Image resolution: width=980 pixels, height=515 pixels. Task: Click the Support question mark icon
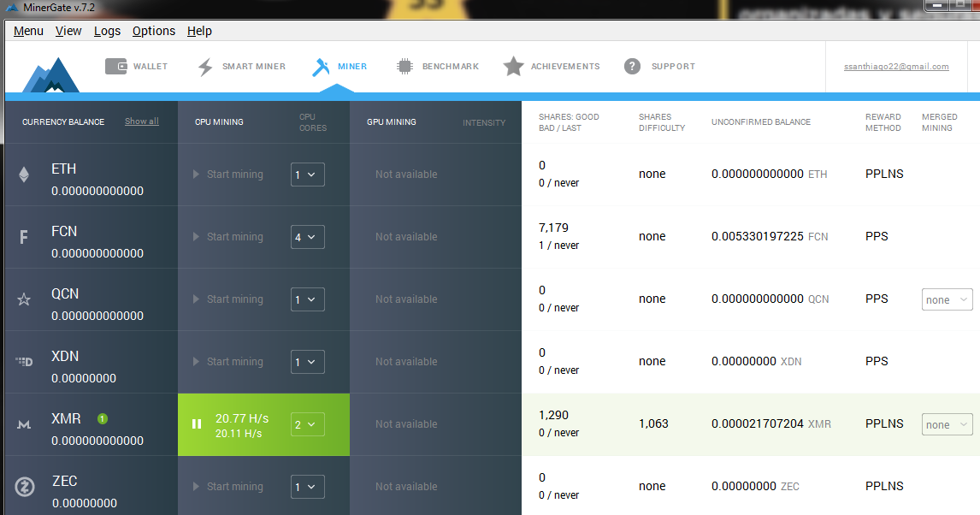[x=632, y=66]
